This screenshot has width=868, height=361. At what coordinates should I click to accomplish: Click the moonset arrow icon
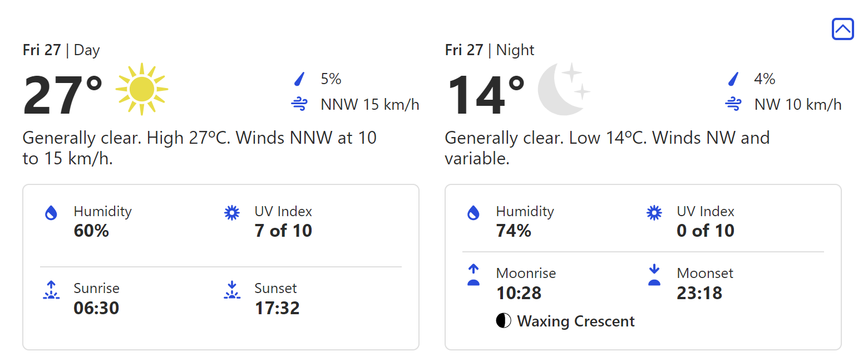point(654,275)
